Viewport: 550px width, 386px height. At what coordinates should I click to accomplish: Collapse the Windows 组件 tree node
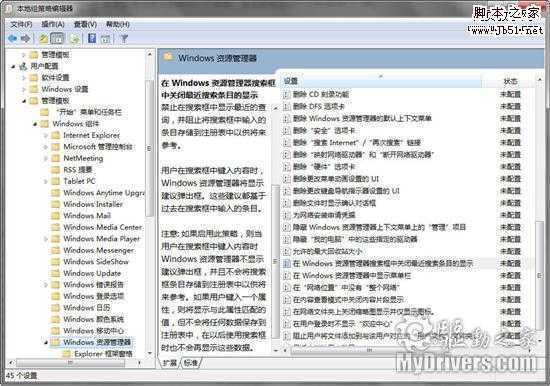coord(35,124)
